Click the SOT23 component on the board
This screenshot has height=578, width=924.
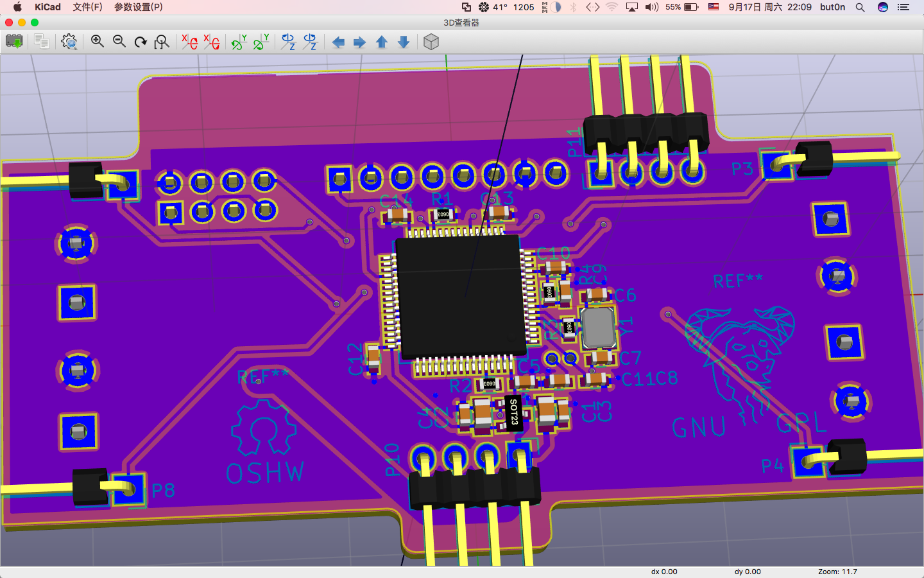pyautogui.click(x=513, y=412)
